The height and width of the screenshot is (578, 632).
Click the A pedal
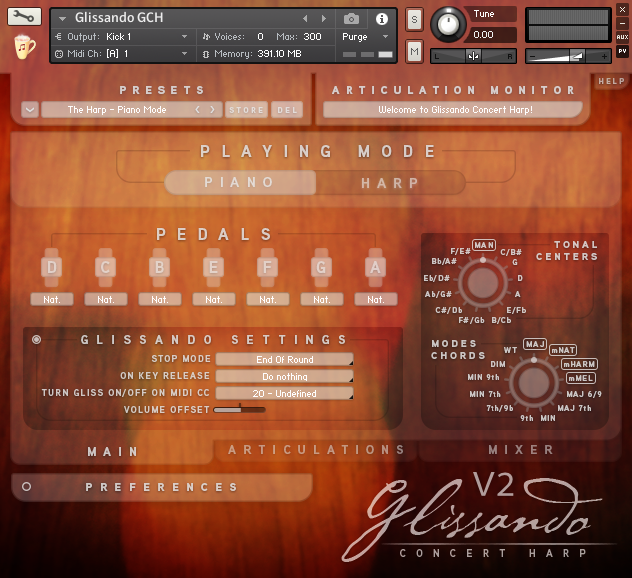pyautogui.click(x=375, y=267)
